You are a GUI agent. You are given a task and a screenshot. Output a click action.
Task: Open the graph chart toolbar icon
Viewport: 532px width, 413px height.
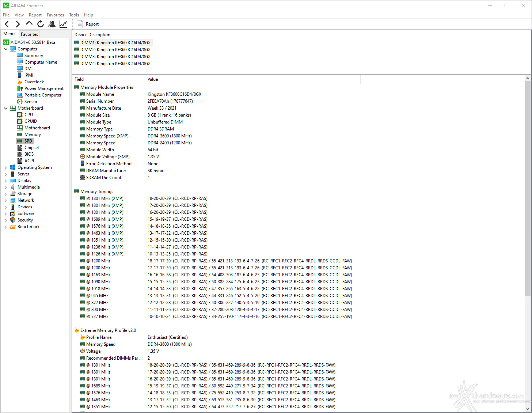63,24
